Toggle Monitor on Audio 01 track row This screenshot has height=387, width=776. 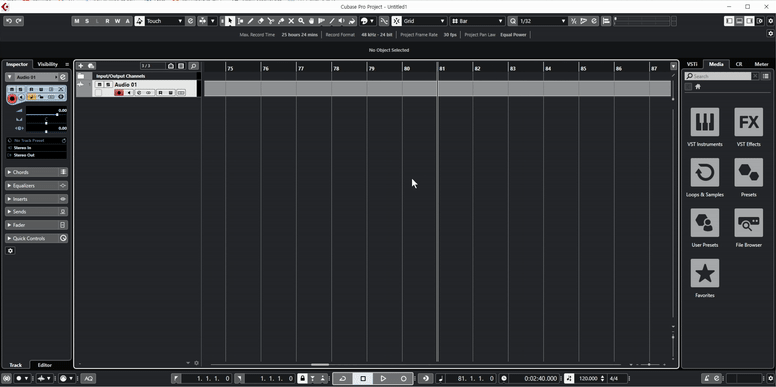coord(129,93)
